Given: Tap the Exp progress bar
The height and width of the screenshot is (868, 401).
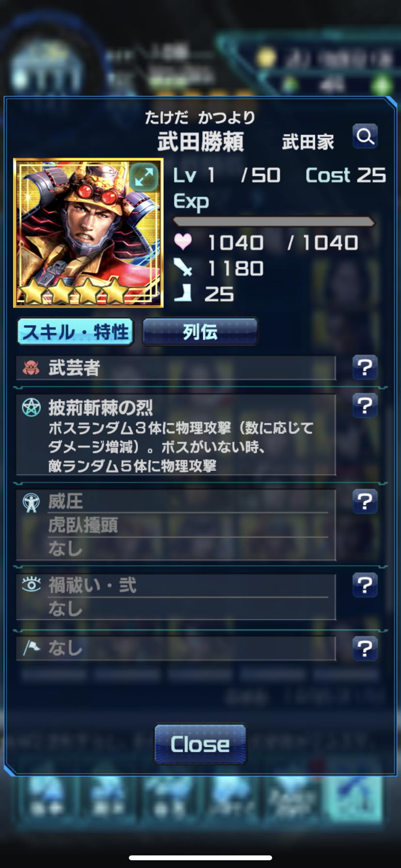Looking at the screenshot, I should pyautogui.click(x=274, y=222).
